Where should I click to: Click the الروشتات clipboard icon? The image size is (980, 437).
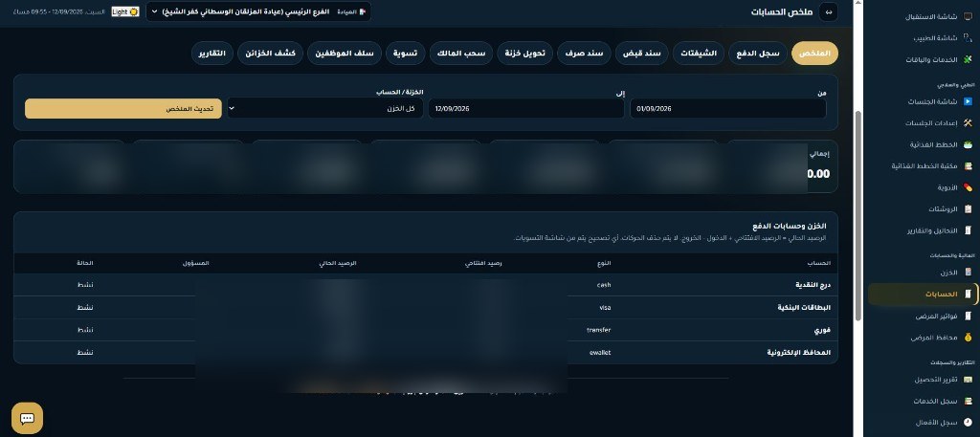(968, 209)
